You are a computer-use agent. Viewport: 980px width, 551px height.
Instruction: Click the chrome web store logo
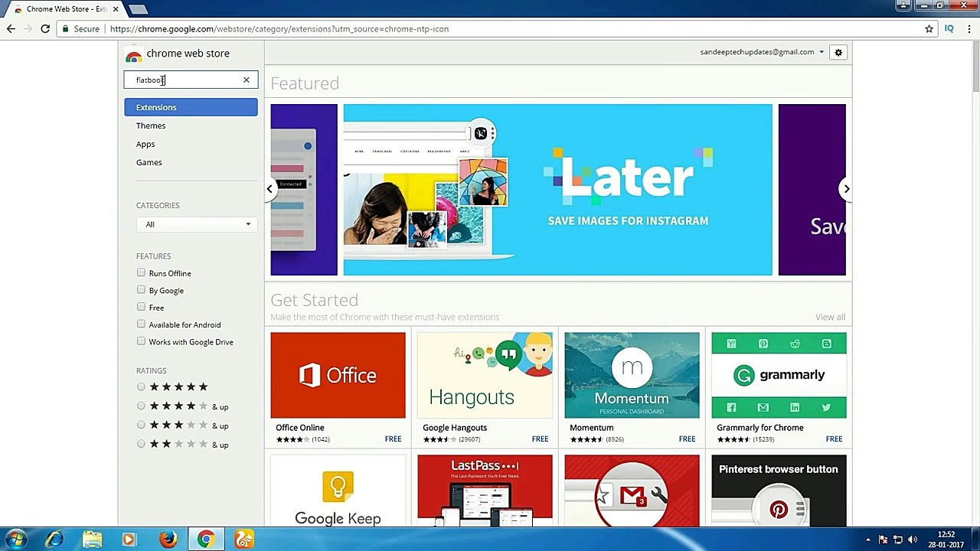178,54
